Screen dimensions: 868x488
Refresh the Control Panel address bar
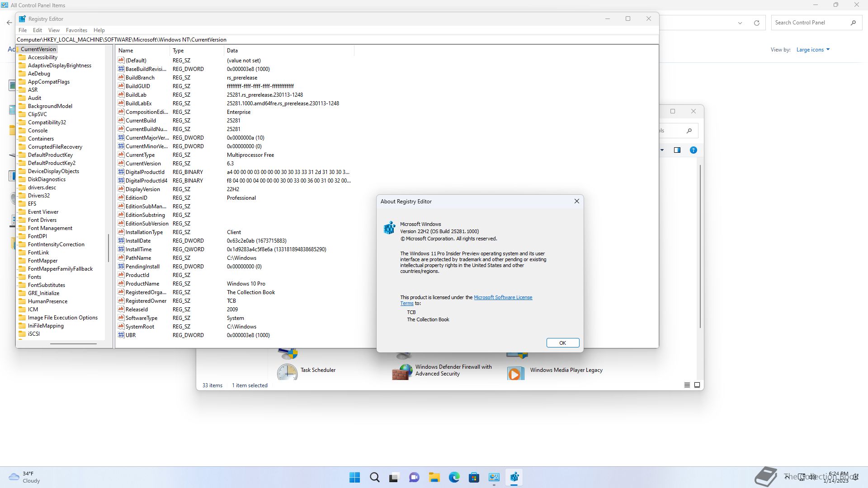pyautogui.click(x=756, y=23)
